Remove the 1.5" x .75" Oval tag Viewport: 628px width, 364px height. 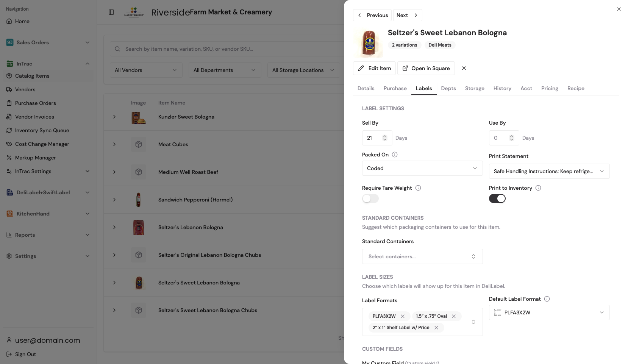point(454,316)
